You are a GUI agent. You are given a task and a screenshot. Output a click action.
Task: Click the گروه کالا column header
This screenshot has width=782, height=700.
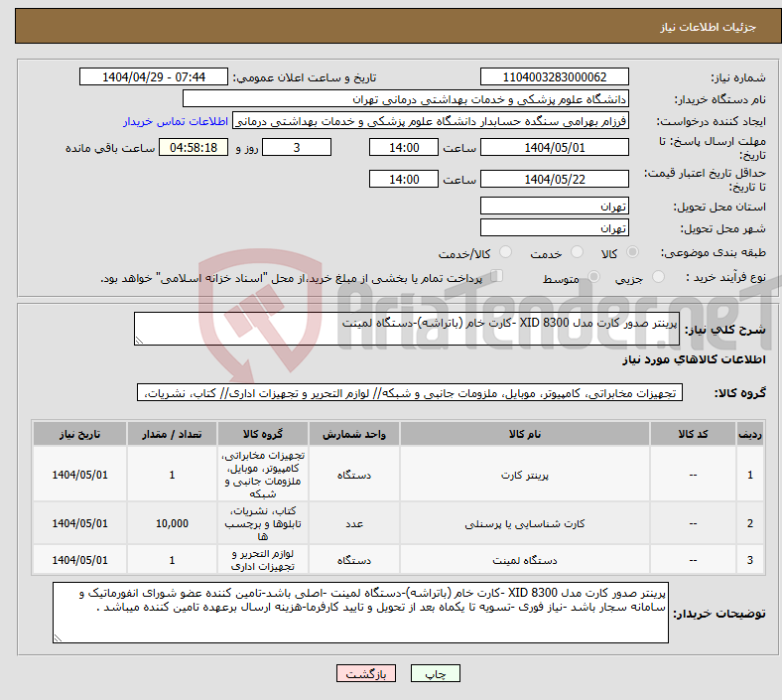[x=262, y=434]
